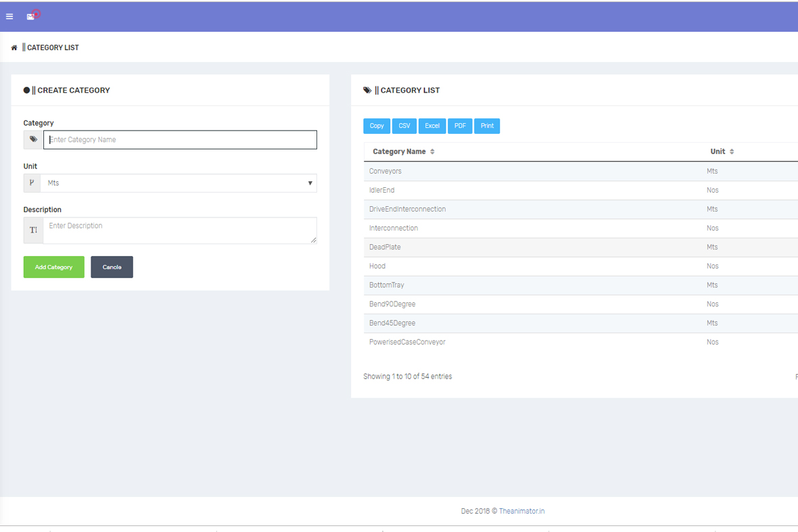798x532 pixels.
Task: Open the Theanimator.in footer link
Action: [521, 511]
